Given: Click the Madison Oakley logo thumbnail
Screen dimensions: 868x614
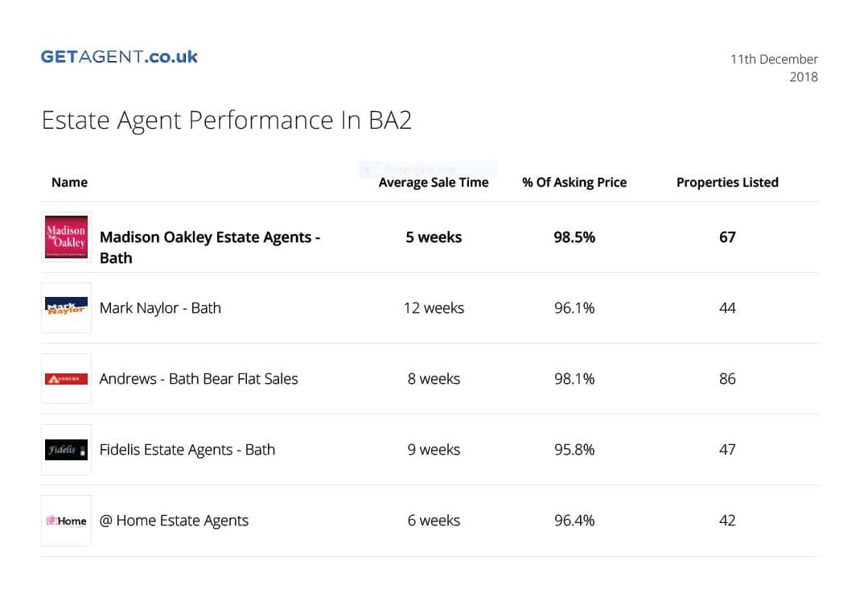Looking at the screenshot, I should (67, 237).
